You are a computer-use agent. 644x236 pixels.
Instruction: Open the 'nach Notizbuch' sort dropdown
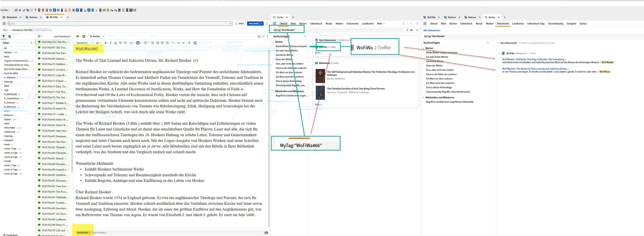pos(62,36)
